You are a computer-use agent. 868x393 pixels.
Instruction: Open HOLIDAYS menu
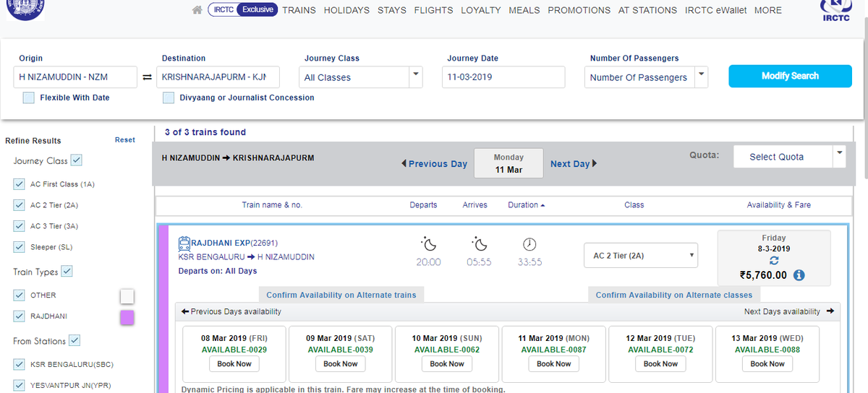tap(346, 10)
